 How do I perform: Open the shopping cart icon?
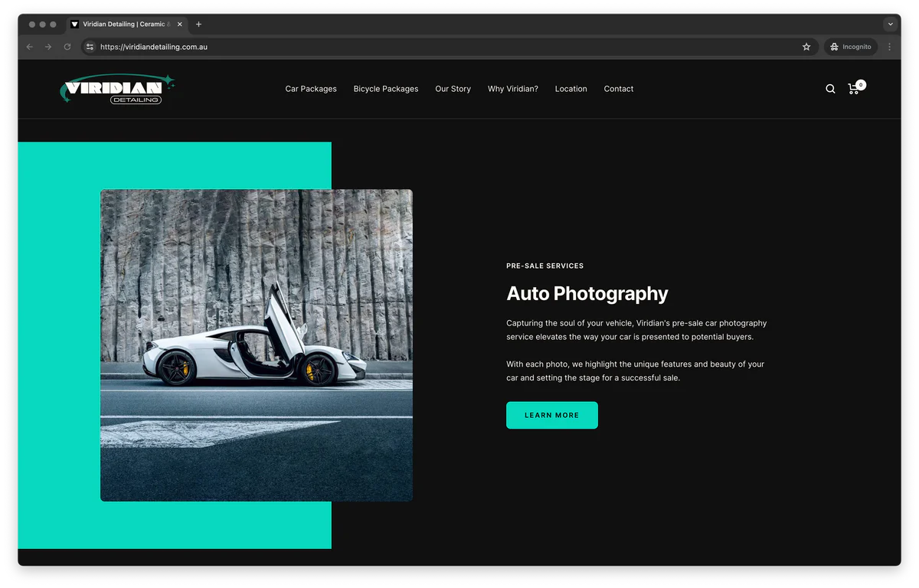click(x=853, y=89)
